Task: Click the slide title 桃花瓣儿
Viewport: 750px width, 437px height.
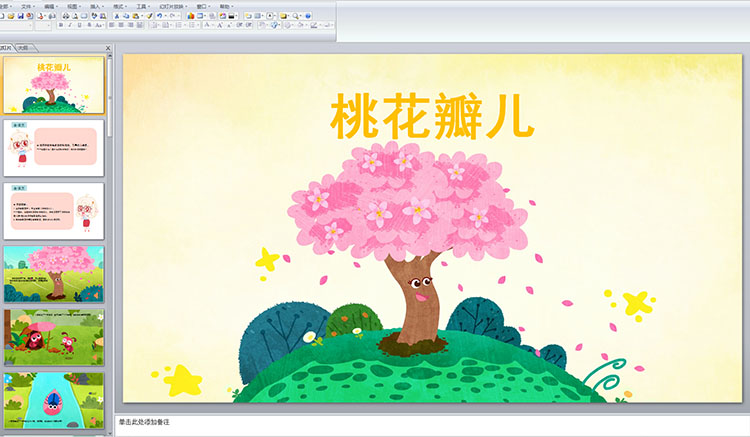Action: tap(432, 116)
